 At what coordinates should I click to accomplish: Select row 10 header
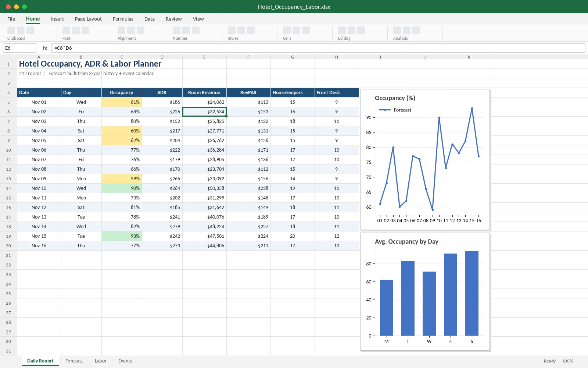pyautogui.click(x=8, y=150)
